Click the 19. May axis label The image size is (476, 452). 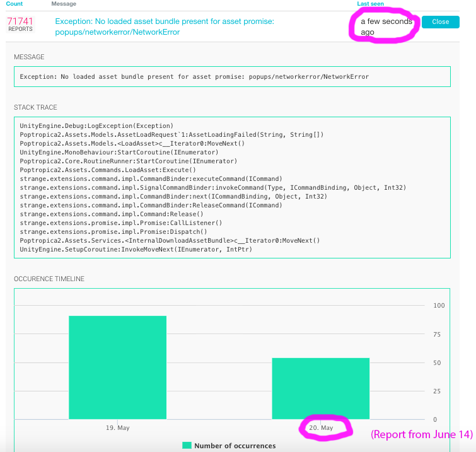point(117,427)
